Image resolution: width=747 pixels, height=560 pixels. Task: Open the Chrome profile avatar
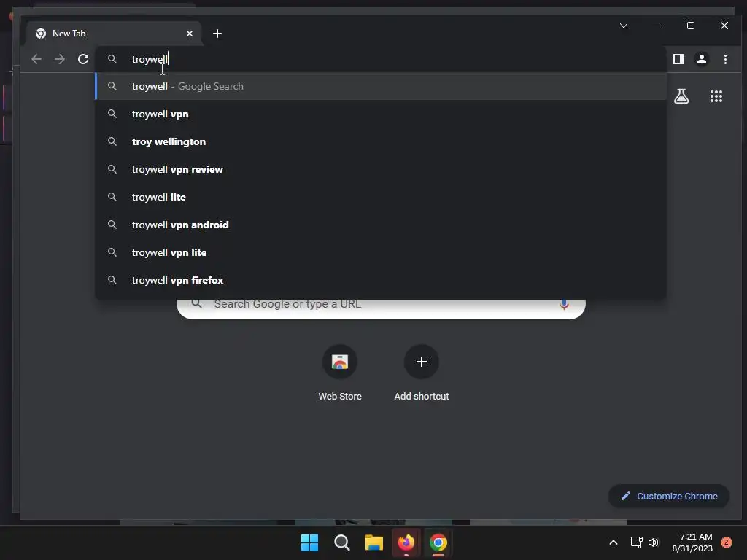point(702,59)
